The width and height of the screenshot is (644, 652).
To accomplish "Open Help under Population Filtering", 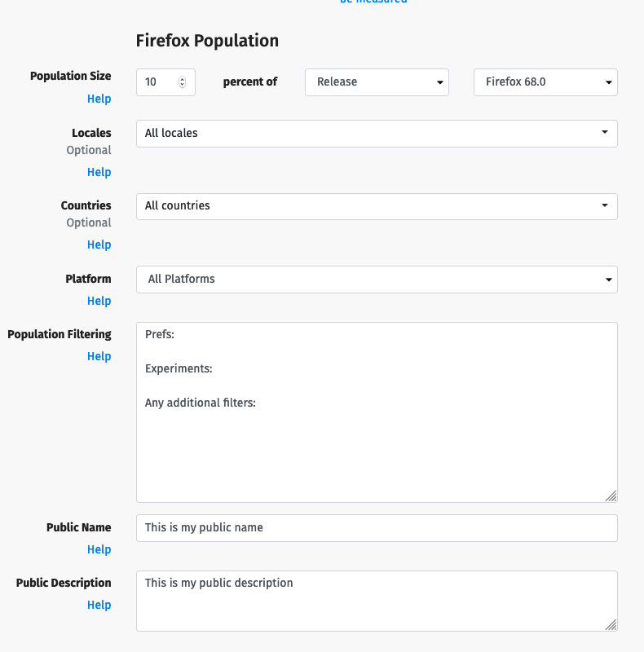I will 99,356.
